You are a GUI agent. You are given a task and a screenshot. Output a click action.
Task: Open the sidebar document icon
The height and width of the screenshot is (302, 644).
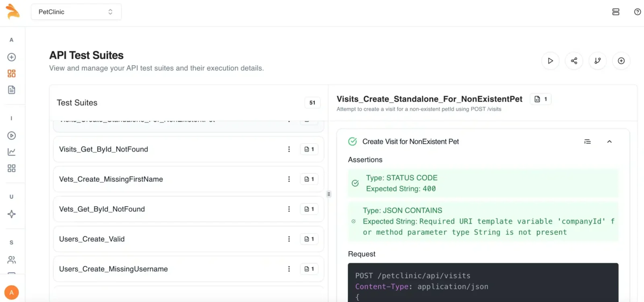[12, 90]
